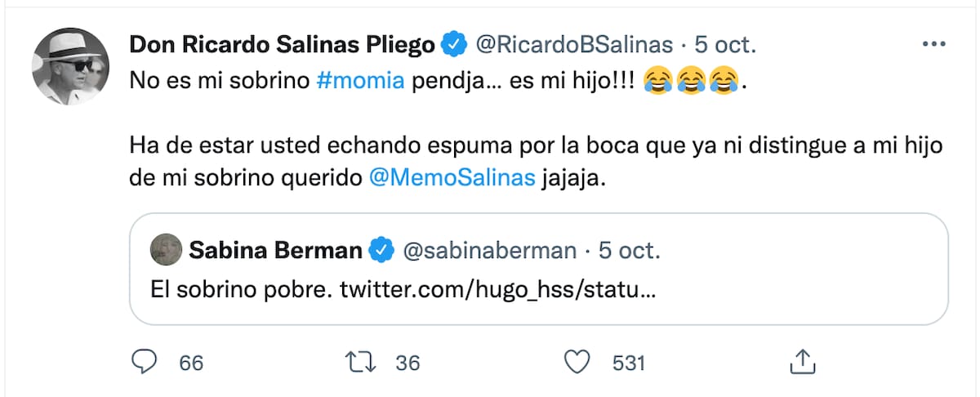Screen dimensions: 980x397
Task: Open the share tweet icon
Action: pyautogui.click(x=802, y=361)
